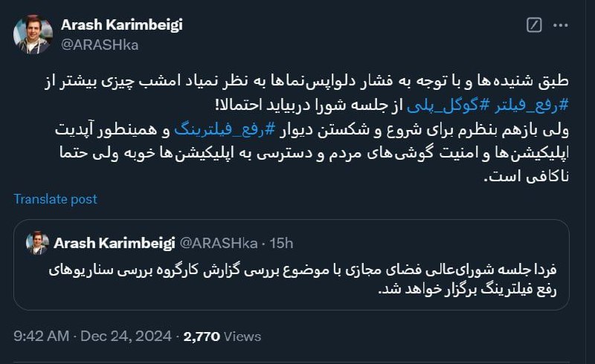The image size is (595, 364).
Task: Click the Translate post link
Action: point(55,199)
